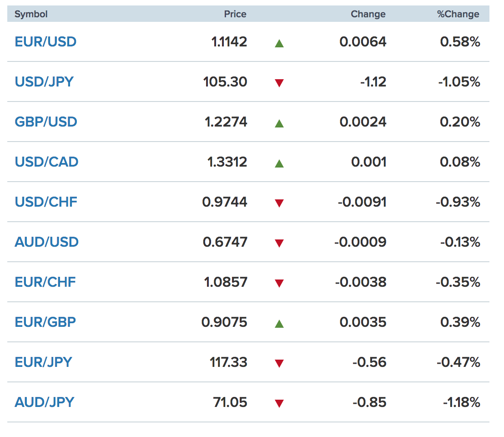504x437 pixels.
Task: Select the AUD/JPY price value 71.05
Action: point(230,402)
